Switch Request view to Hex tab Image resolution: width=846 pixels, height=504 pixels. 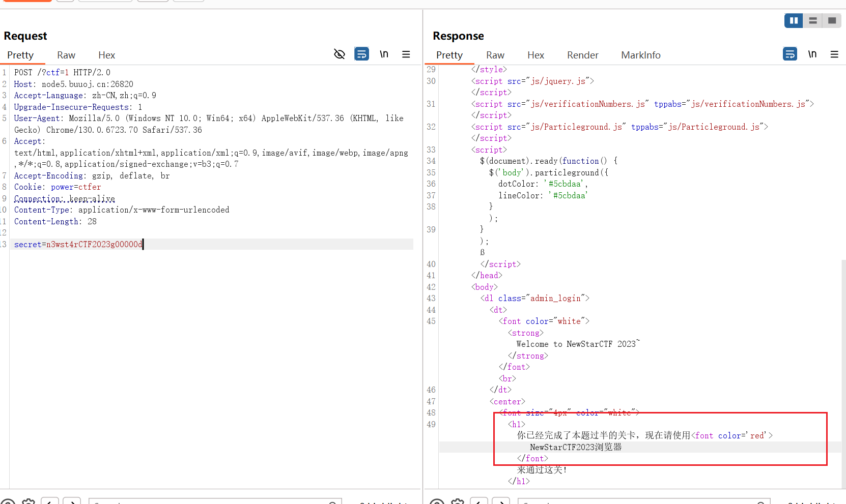107,55
